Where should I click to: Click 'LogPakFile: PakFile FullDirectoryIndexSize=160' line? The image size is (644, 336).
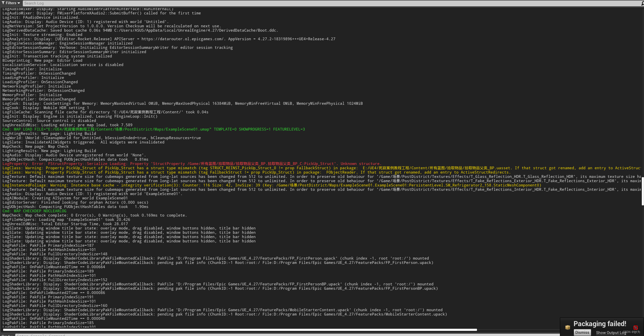pos(55,306)
